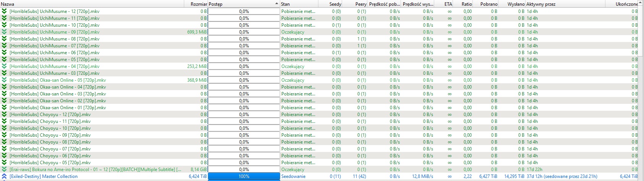Click the '2,22' ratio value
The image size is (644, 181).
(467, 176)
